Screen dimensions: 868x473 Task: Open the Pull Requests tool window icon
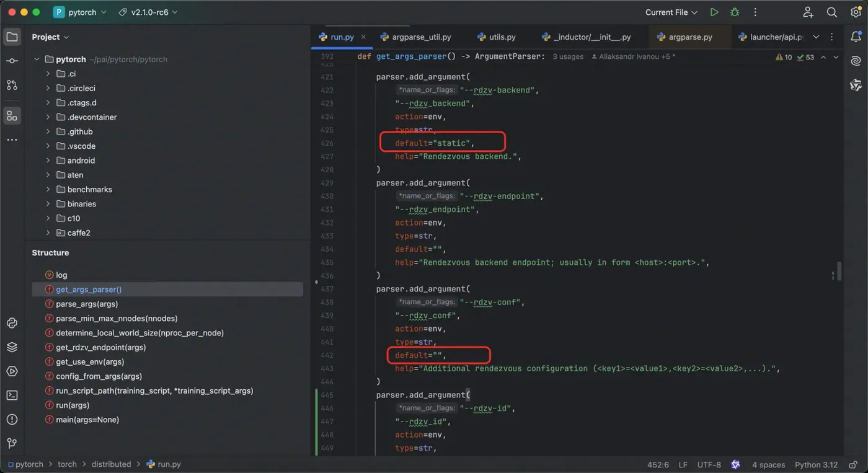coord(12,85)
